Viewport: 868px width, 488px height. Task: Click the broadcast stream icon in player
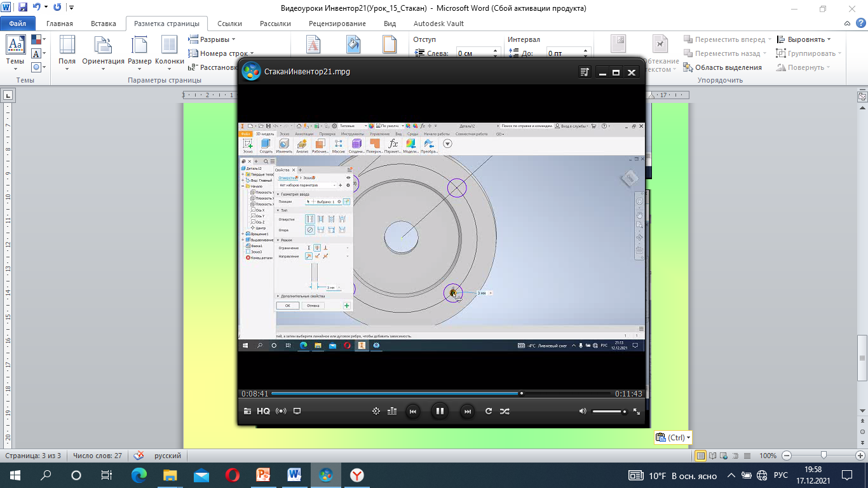281,411
